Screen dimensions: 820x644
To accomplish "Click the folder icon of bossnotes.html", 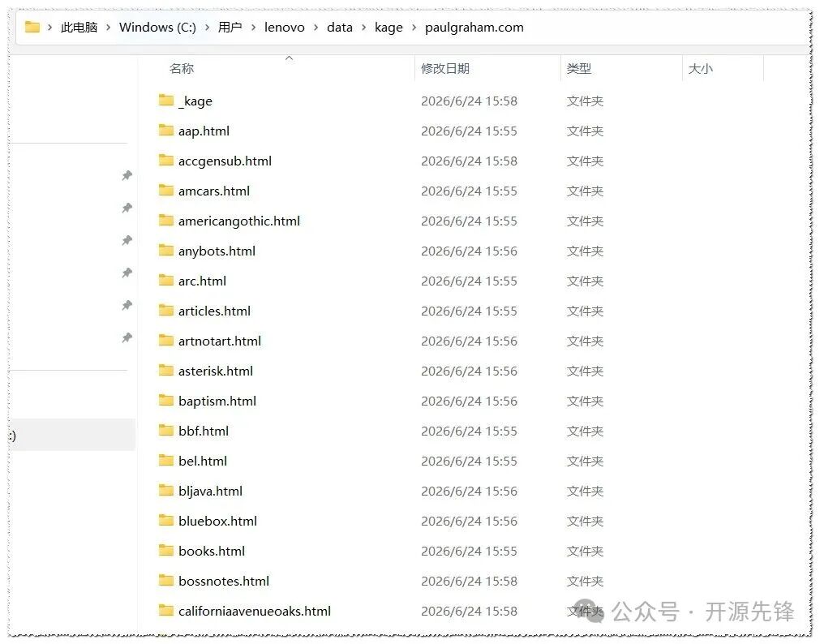I will (x=165, y=580).
